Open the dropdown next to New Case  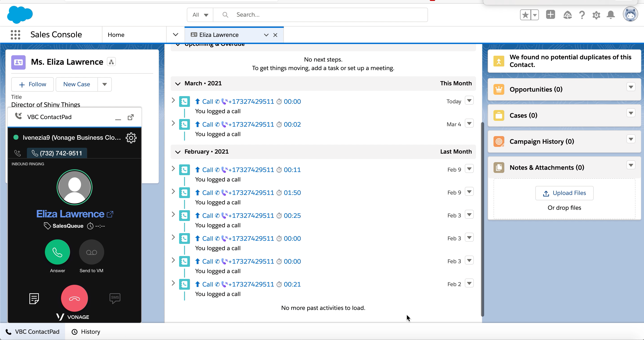104,84
